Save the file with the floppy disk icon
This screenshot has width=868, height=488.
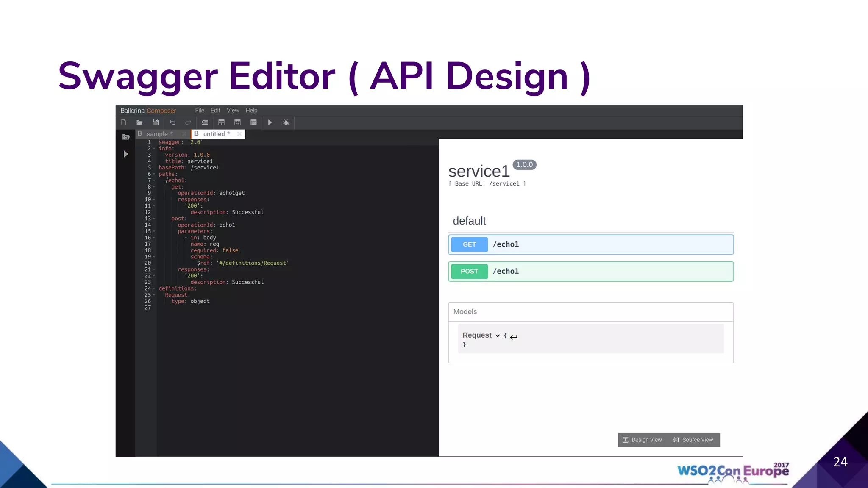point(156,122)
